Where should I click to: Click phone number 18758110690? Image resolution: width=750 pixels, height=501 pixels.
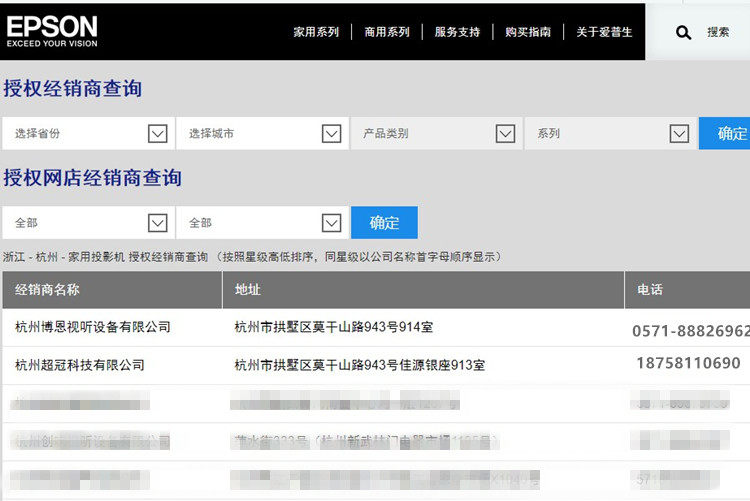[688, 363]
